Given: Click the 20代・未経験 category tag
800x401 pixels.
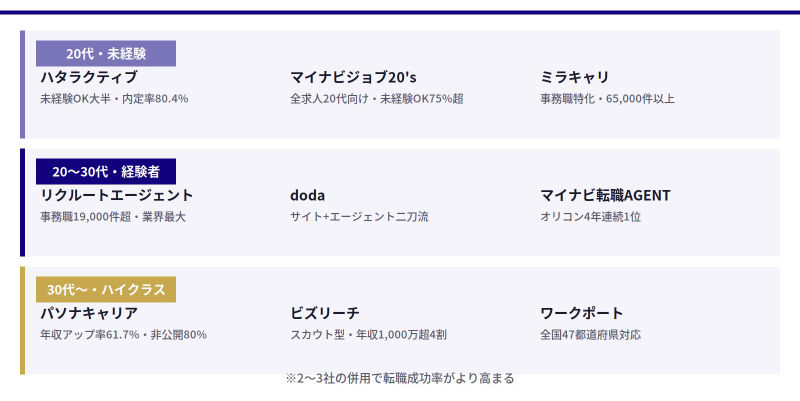Looking at the screenshot, I should click(x=106, y=53).
